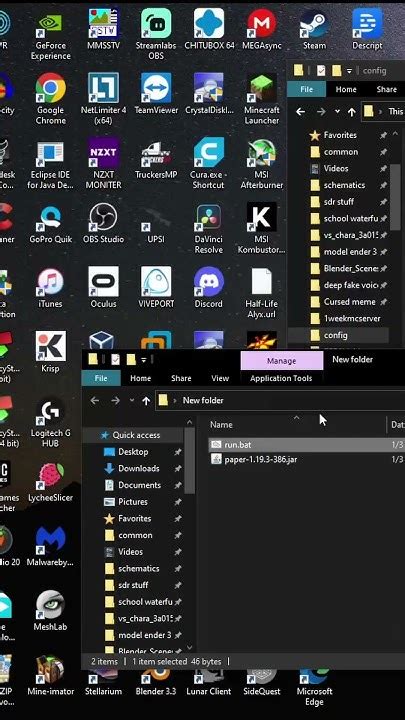Open Desktop in New folder navigation pane
The width and height of the screenshot is (405, 720).
point(133,452)
